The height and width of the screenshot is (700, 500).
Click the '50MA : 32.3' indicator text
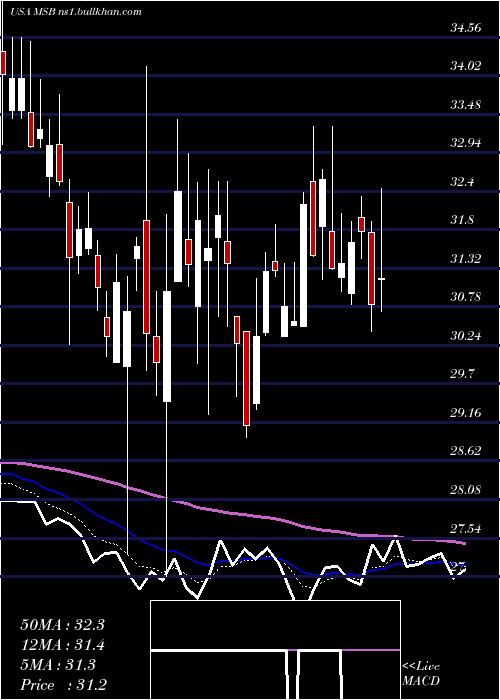[x=62, y=625]
